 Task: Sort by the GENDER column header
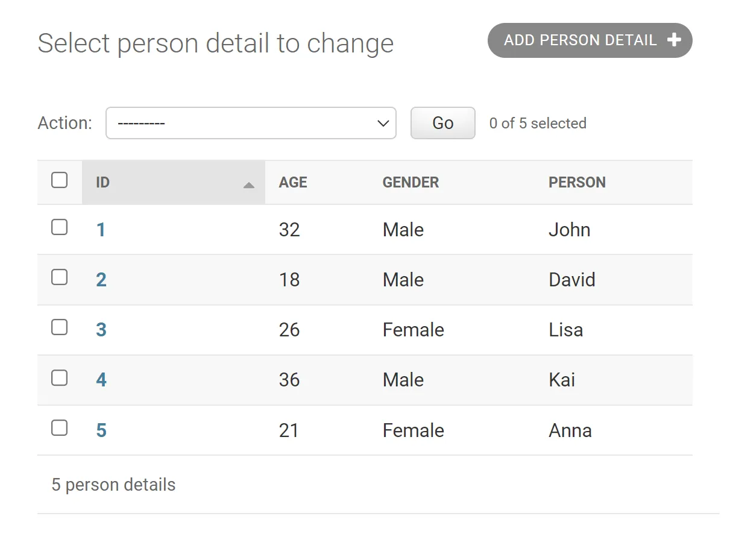pyautogui.click(x=411, y=183)
